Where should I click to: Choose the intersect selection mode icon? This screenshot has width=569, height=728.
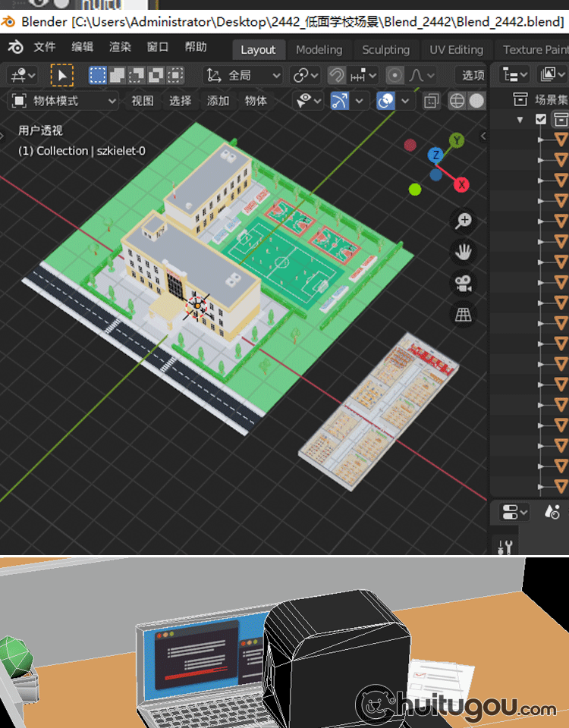[x=175, y=75]
